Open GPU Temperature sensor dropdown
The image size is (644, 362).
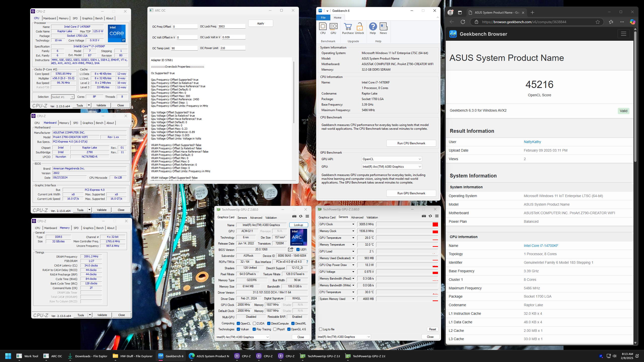click(x=353, y=238)
